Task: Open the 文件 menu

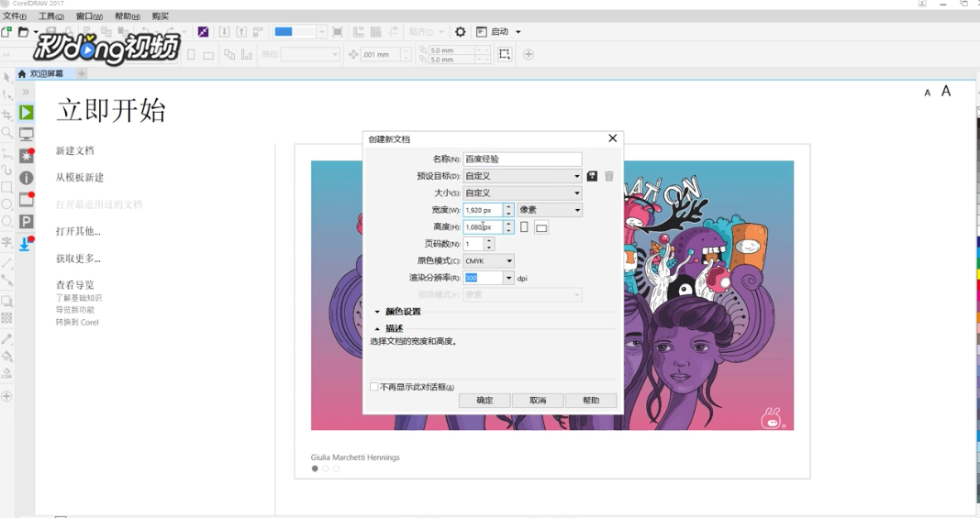Action: pos(15,17)
